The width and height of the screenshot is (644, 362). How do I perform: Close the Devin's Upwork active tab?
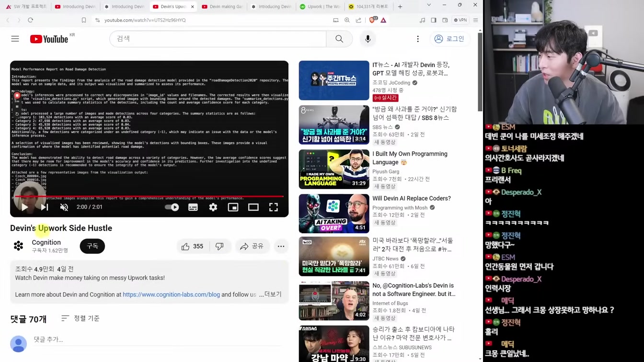[193, 7]
